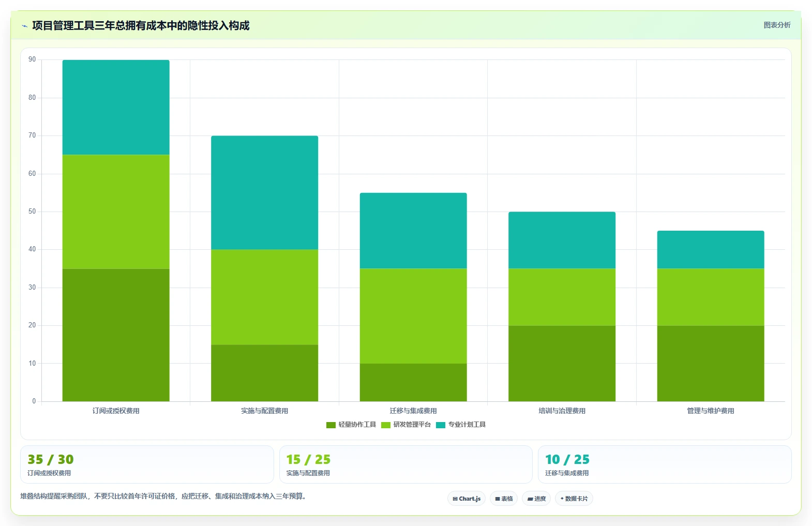Click teal segment of 迁移与集成费用 bar
812x526 pixels.
tap(413, 231)
